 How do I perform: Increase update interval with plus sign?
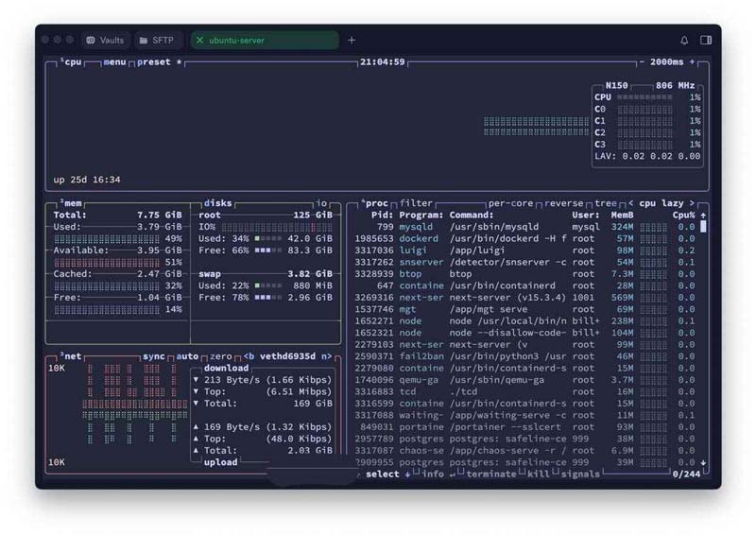click(692, 62)
